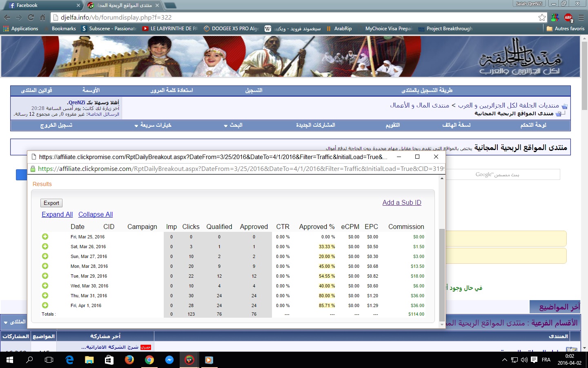
Task: Expand the Fri, Apr 1, 2016 row
Action: point(45,305)
